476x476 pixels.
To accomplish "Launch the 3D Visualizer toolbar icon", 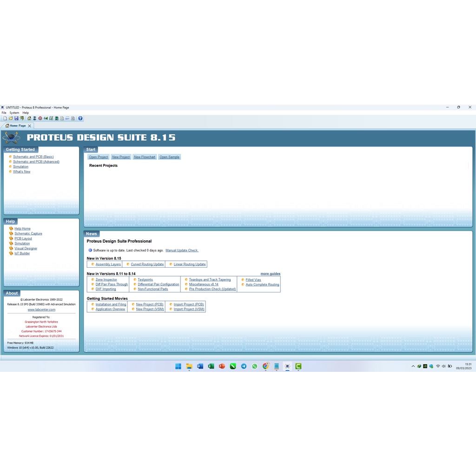I will click(46, 119).
